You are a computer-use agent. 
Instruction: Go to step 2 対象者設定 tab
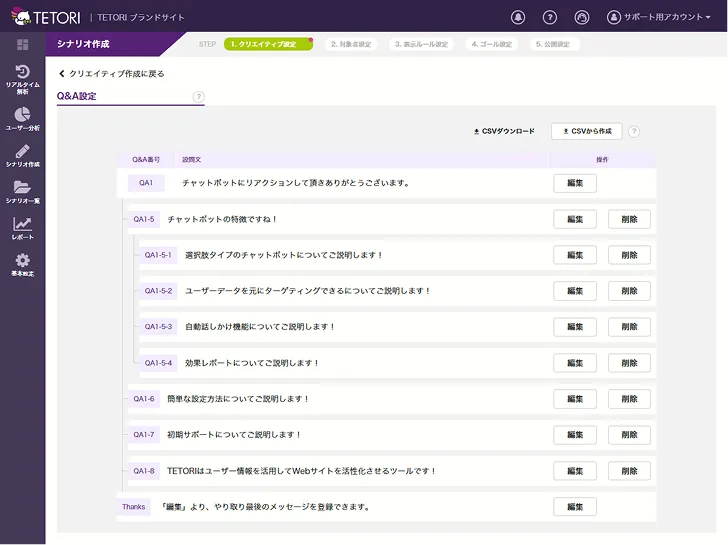349,44
